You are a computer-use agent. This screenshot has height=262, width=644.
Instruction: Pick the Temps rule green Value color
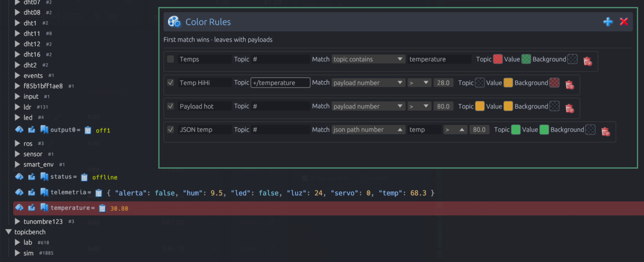tap(526, 59)
